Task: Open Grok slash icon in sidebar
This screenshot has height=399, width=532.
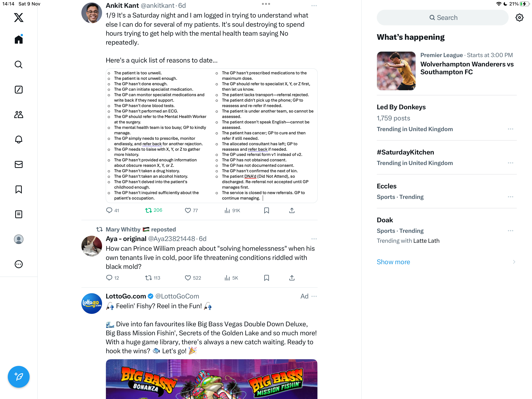Action: click(18, 90)
